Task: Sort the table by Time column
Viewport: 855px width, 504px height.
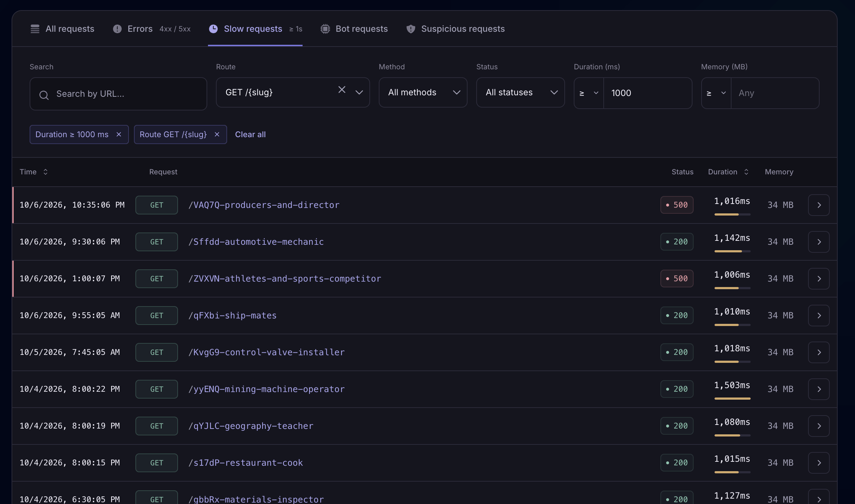Action: (34, 172)
